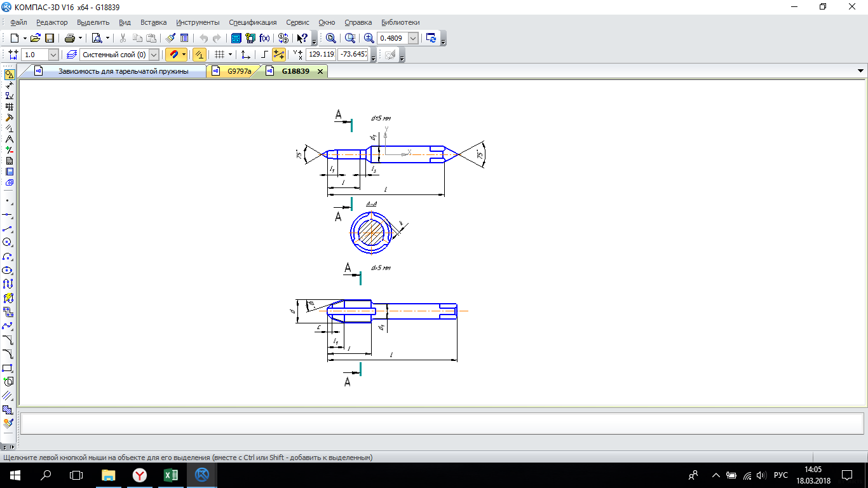Select the Rectangle drawing tool
Screen dimensions: 868x488
(8, 368)
